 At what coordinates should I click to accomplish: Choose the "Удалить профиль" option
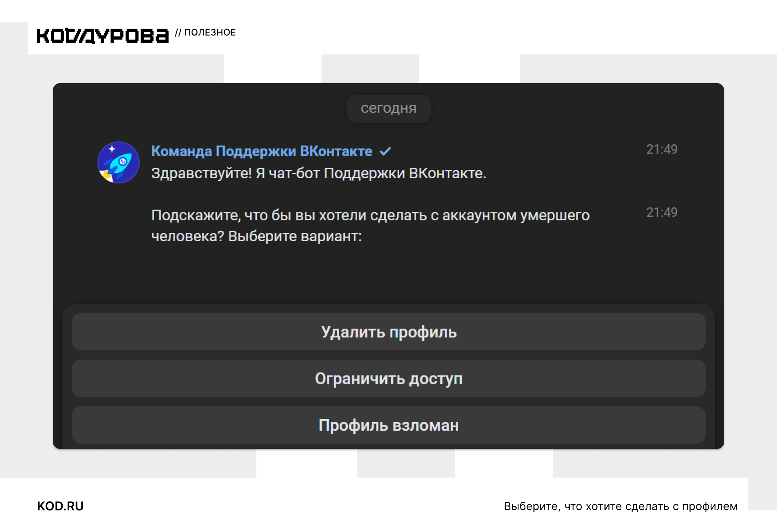tap(388, 332)
